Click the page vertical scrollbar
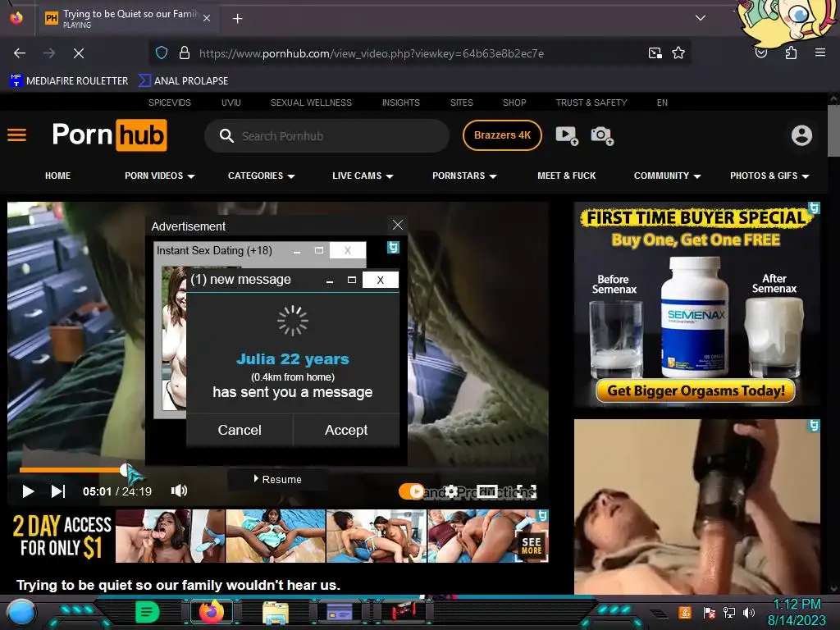This screenshot has width=840, height=630. point(833,130)
